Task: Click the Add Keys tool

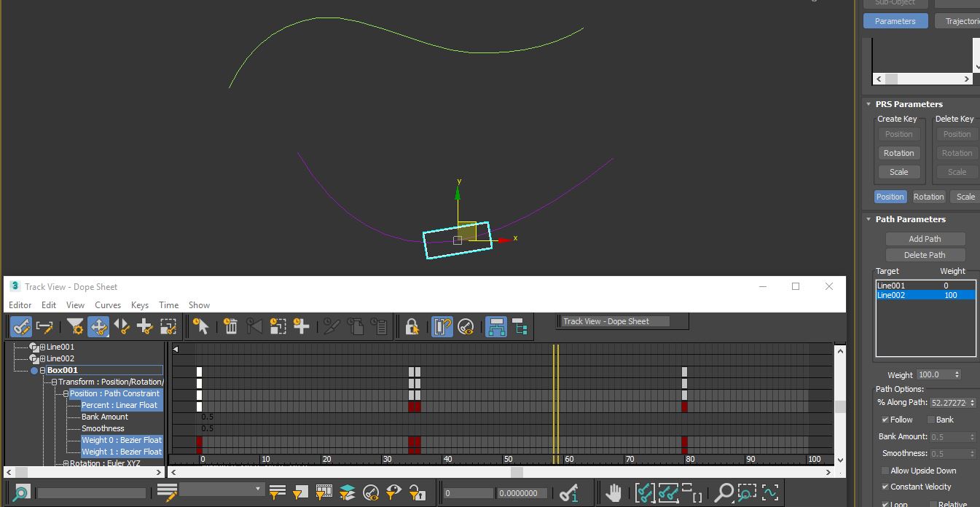Action: click(146, 326)
